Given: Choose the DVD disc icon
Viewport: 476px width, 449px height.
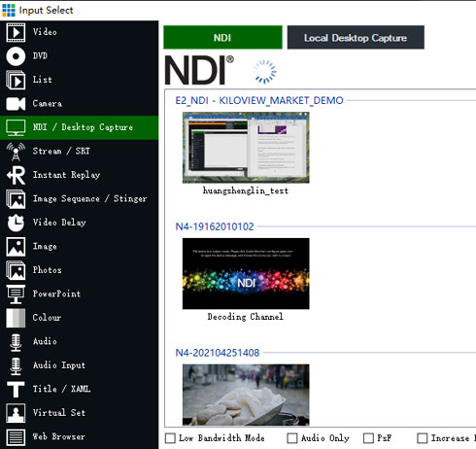Looking at the screenshot, I should pos(16,56).
